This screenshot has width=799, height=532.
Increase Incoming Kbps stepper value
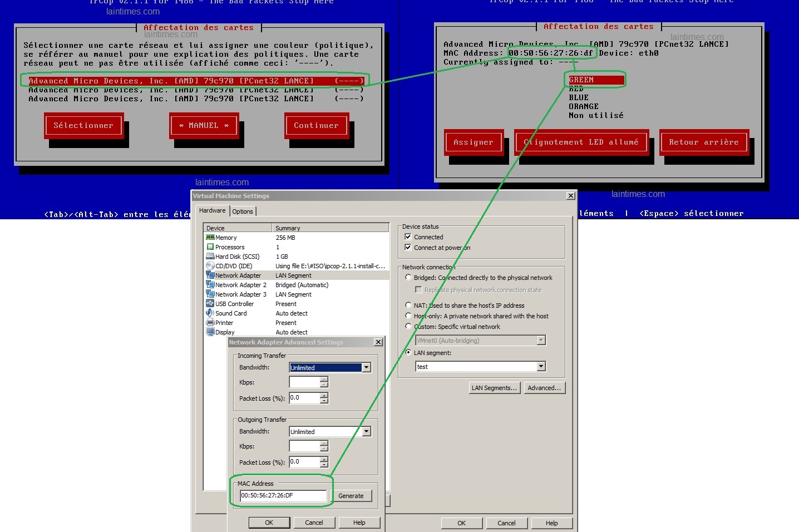coord(324,379)
